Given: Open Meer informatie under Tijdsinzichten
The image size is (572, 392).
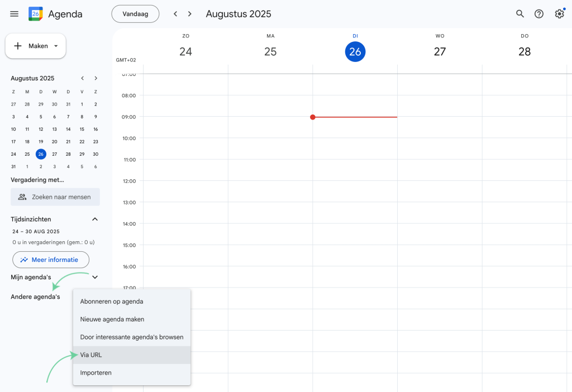Looking at the screenshot, I should coord(51,259).
